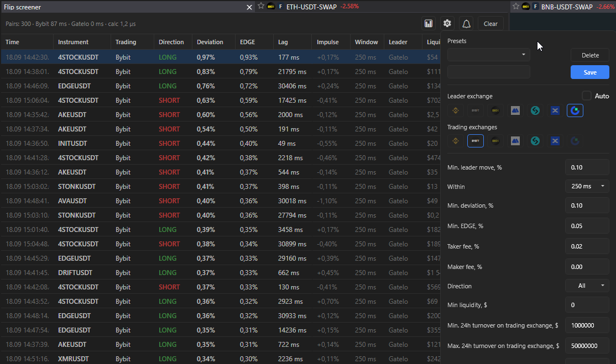Toggle Bybit in Trading exchanges

point(476,141)
